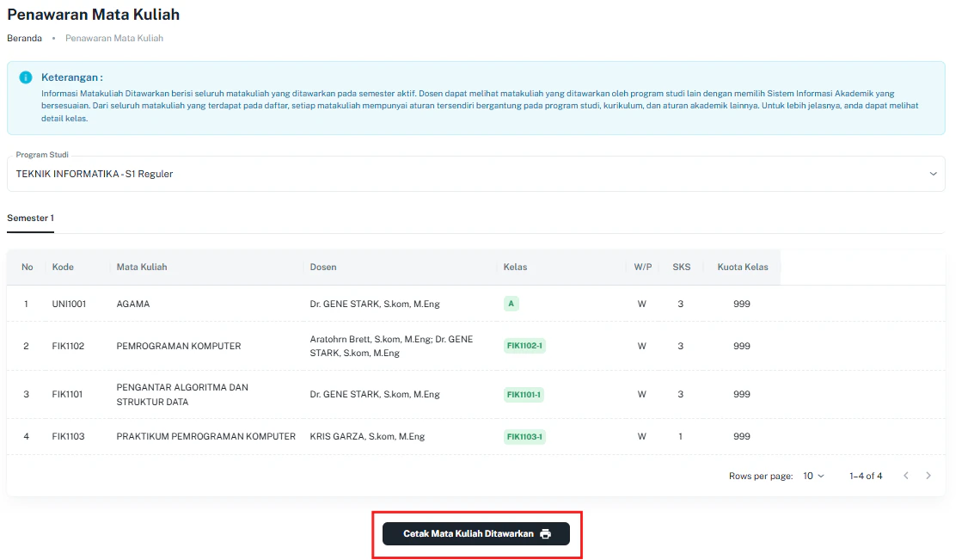The width and height of the screenshot is (980, 560).
Task: Click the Dosen column header
Action: (323, 268)
